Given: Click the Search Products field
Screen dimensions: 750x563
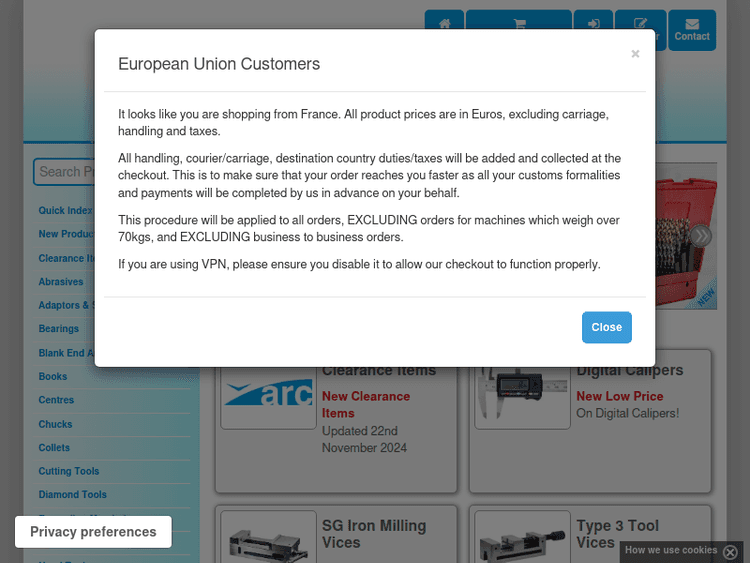Looking at the screenshot, I should [x=64, y=172].
